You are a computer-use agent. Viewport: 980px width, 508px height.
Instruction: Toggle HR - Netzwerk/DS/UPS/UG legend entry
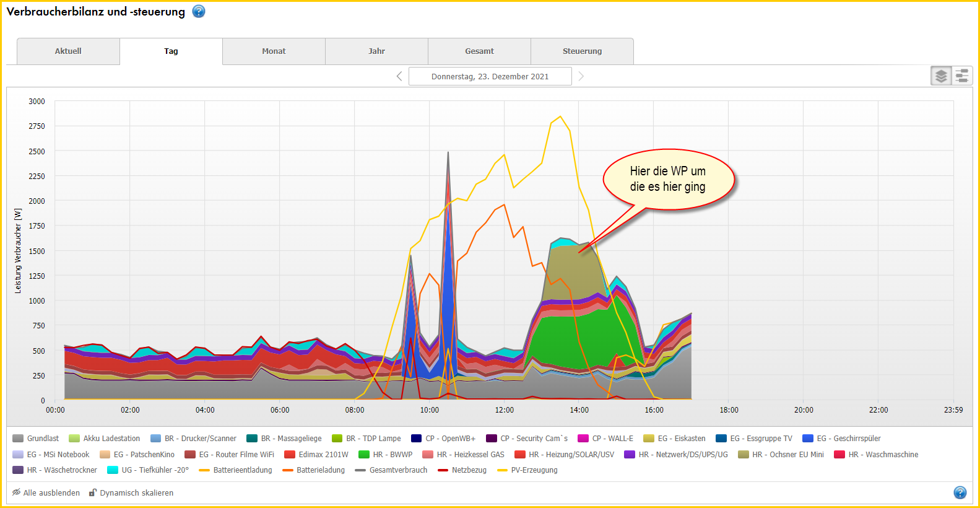coord(676,455)
